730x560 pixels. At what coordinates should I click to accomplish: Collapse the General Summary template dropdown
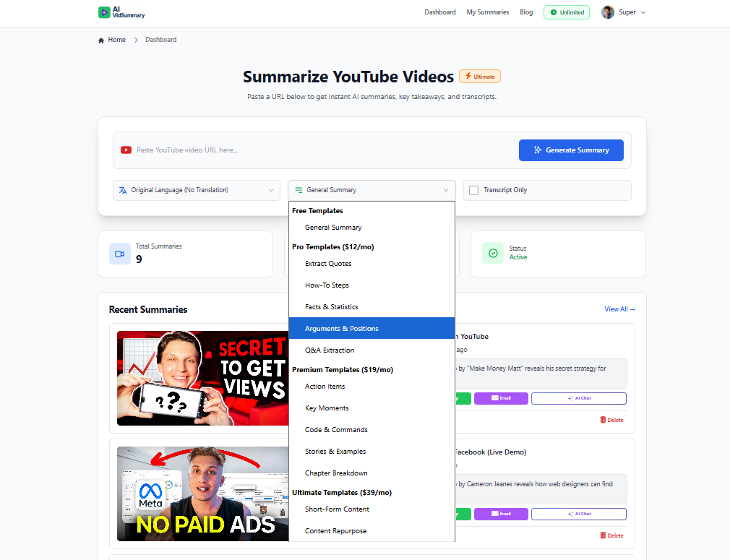371,190
